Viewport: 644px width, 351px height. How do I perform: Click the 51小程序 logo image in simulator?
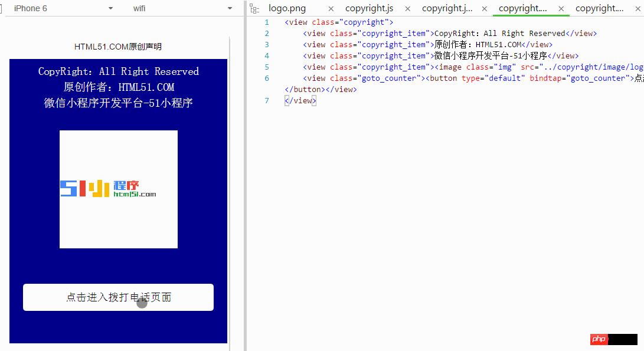[x=118, y=189]
